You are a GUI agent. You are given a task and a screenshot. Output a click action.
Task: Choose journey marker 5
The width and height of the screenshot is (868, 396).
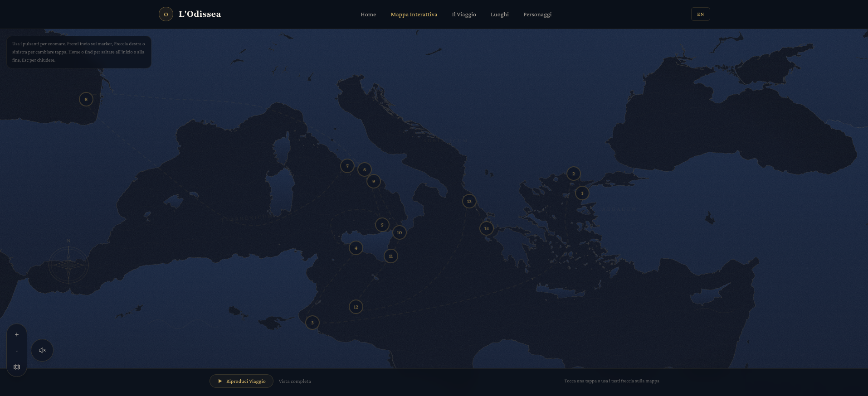tap(382, 225)
